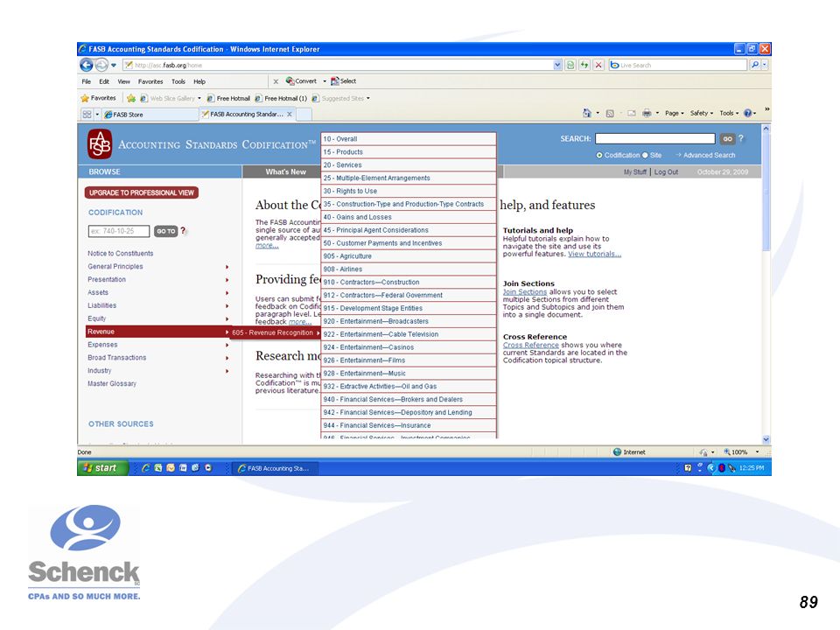Expand the Expenses menu arrow
This screenshot has height=630, width=840.
[x=227, y=345]
